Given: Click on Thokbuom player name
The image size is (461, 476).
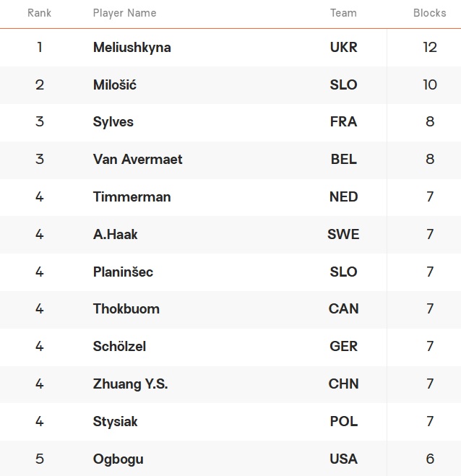Looking at the screenshot, I should [x=126, y=309].
